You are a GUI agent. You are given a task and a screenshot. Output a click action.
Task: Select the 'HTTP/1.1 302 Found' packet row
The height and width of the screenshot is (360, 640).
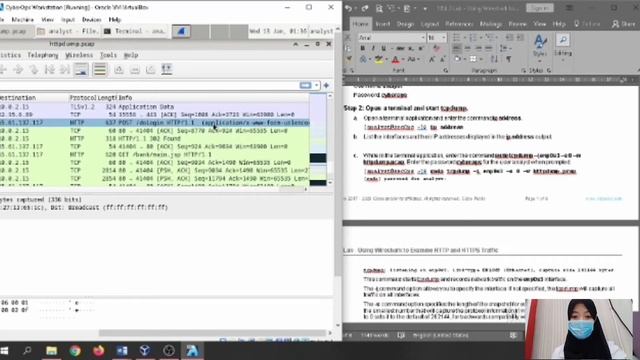click(155, 138)
